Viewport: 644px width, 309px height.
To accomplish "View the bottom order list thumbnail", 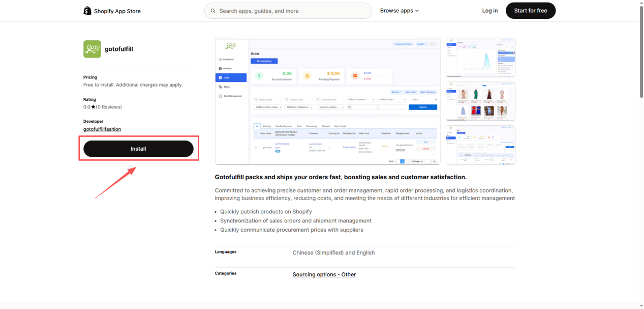I will (x=480, y=145).
